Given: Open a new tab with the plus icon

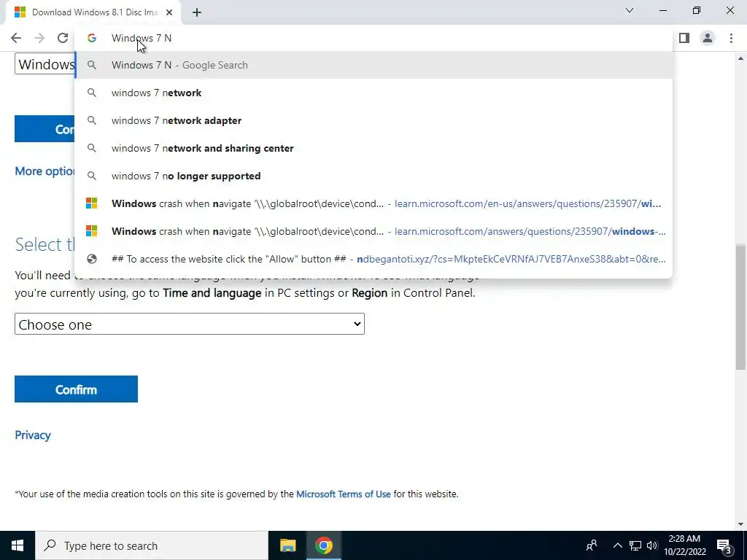Looking at the screenshot, I should pyautogui.click(x=197, y=12).
